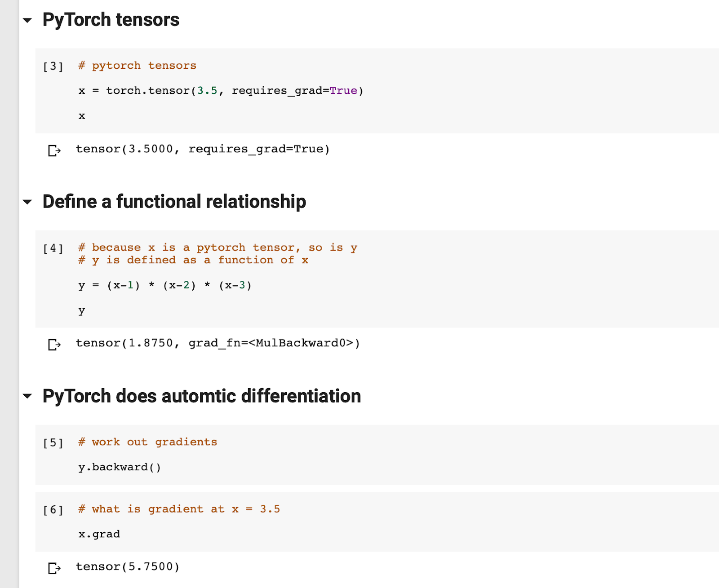Collapse the PyTorch does automtic differentiation section
Viewport: 719px width, 588px height.
coord(28,397)
